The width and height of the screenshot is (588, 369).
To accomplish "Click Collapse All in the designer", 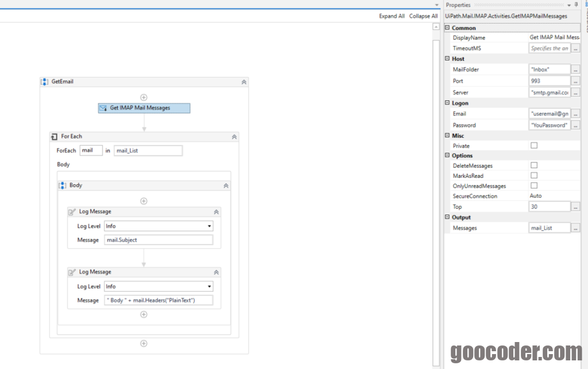I will click(x=423, y=16).
